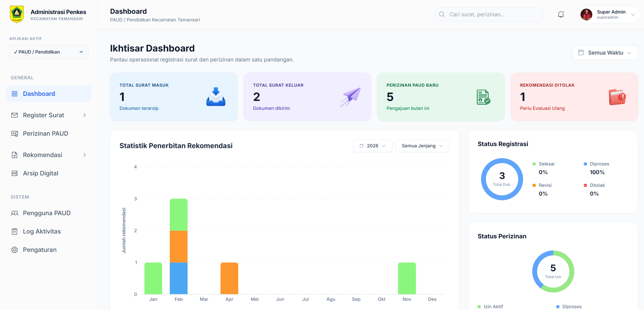Open the 2026 year dropdown

(372, 146)
